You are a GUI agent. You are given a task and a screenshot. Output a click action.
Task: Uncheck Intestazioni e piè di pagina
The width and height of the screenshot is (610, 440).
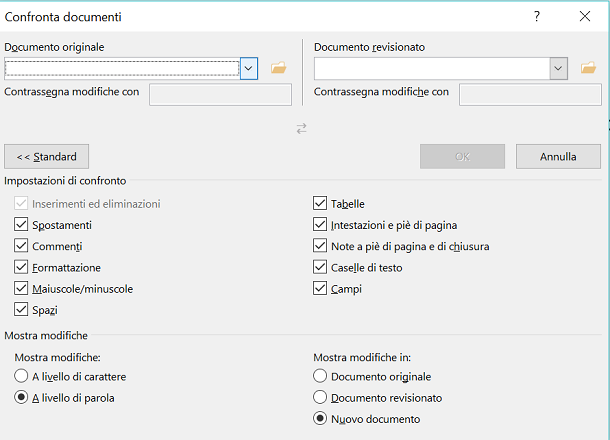coord(320,224)
